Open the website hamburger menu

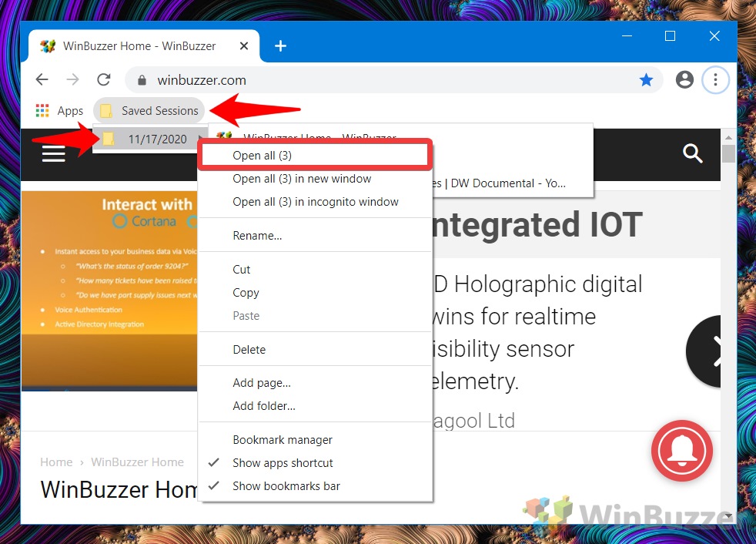coord(54,154)
